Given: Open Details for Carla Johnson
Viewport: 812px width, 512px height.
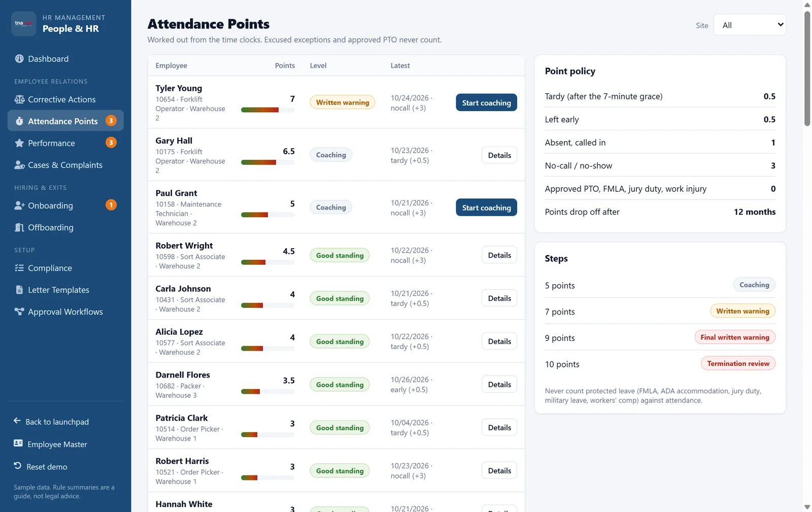Looking at the screenshot, I should 499,298.
